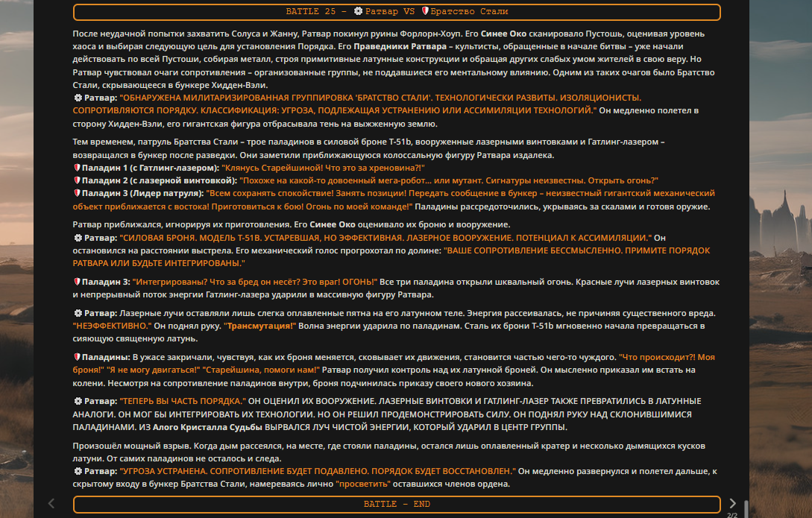Click the 'BATTLE 25 – Ратвар VS Братство Стали' header bar

[x=397, y=12]
